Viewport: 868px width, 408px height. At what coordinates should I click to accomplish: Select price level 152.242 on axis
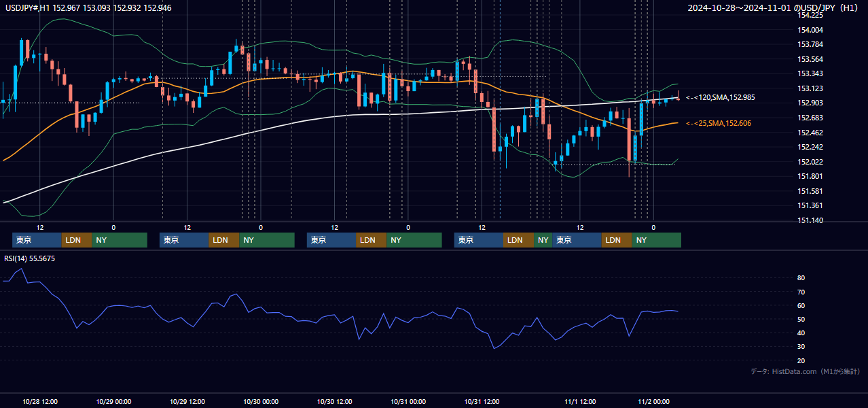[x=810, y=147]
